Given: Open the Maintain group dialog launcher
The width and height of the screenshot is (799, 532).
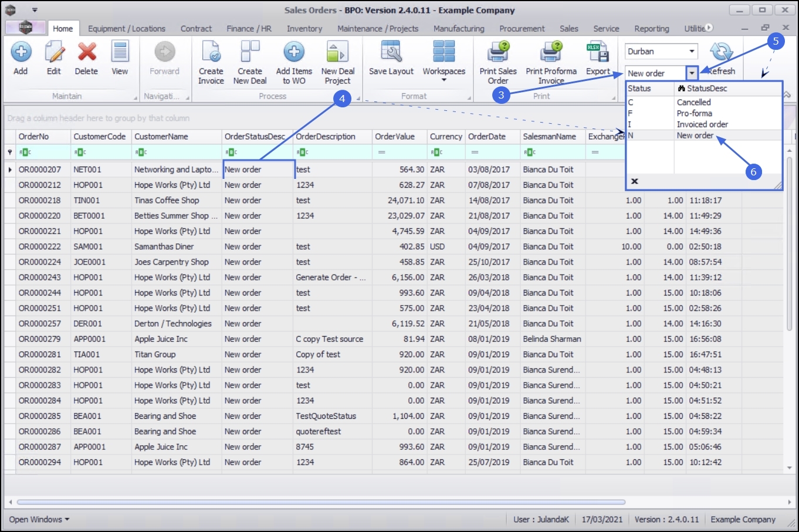Looking at the screenshot, I should [x=136, y=97].
